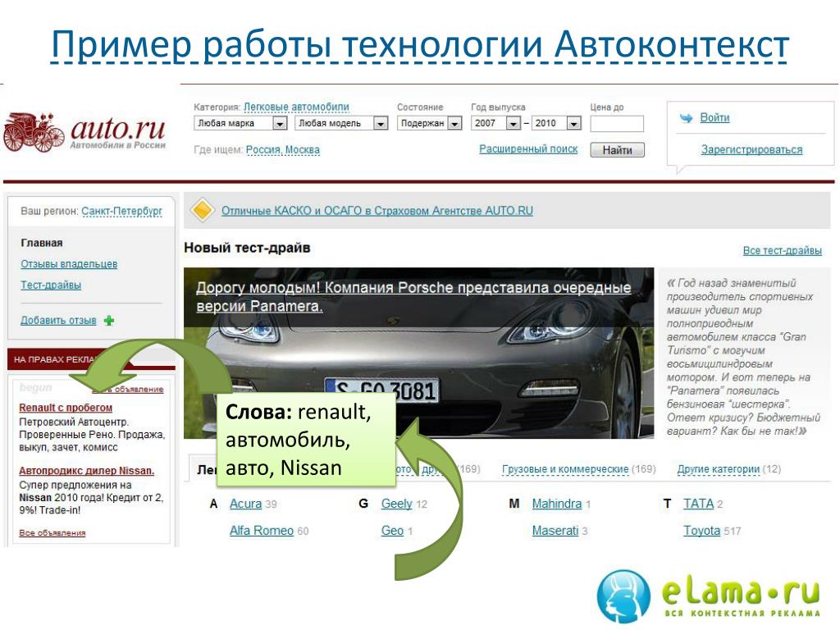Click the Цена до price input field
The width and height of the screenshot is (840, 630).
617,123
